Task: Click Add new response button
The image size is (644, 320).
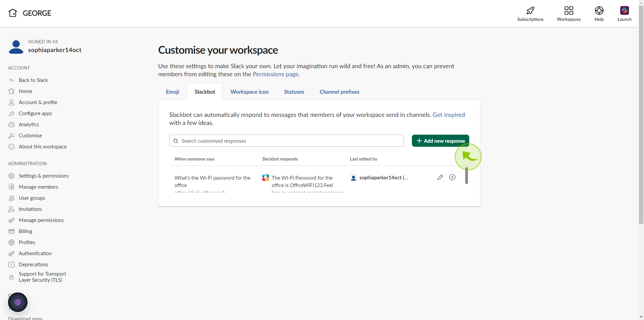Action: pos(440,141)
